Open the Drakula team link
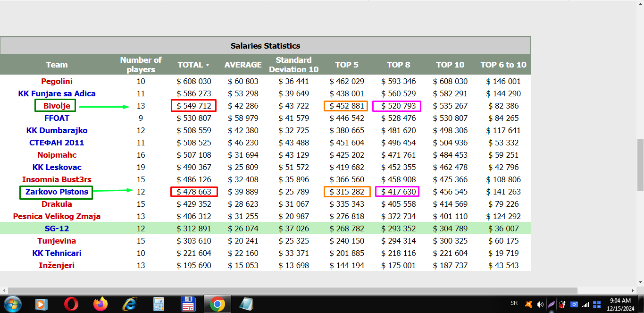The width and height of the screenshot is (644, 313). (57, 204)
